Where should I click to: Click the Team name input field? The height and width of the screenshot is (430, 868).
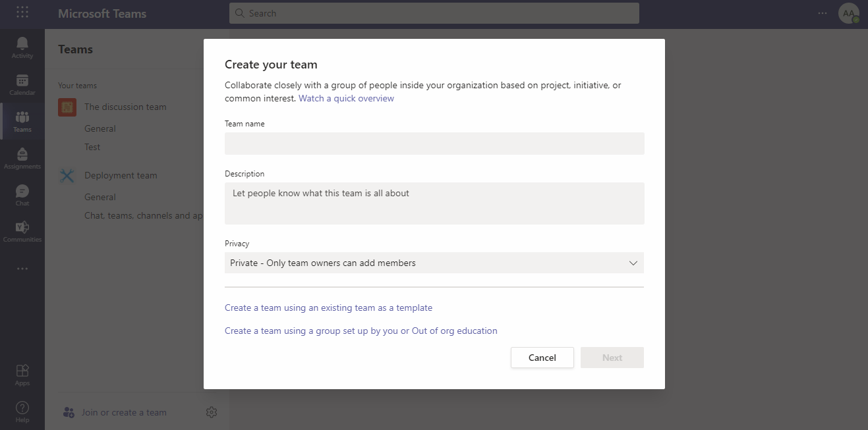point(434,144)
